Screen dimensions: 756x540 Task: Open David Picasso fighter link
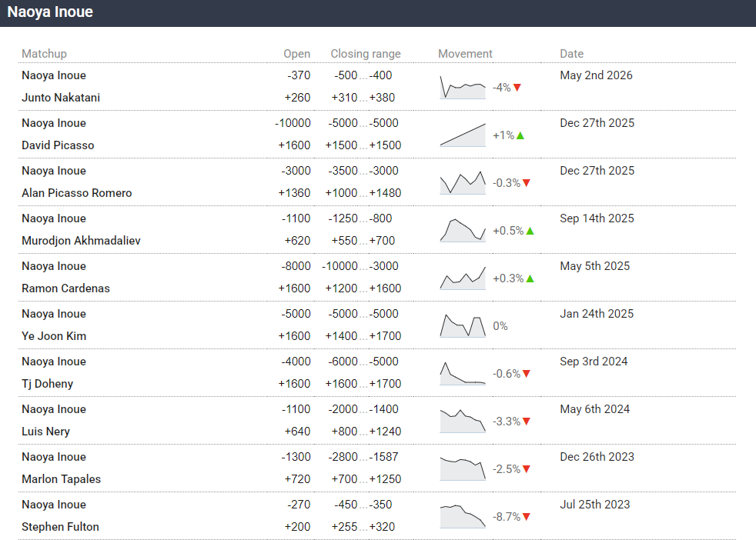(x=58, y=145)
